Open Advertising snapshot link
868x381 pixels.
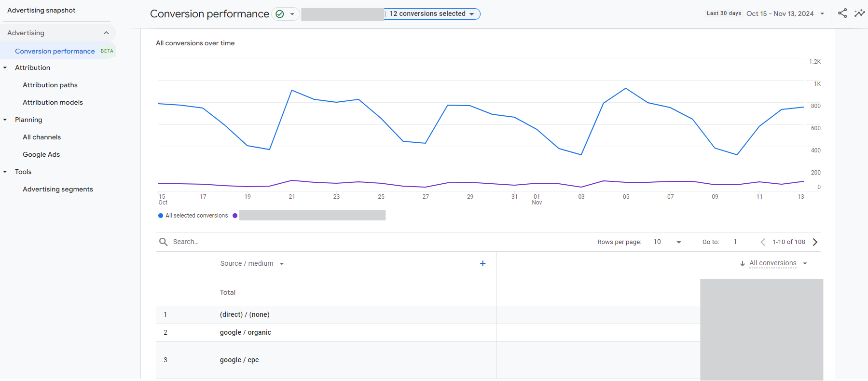tap(41, 10)
